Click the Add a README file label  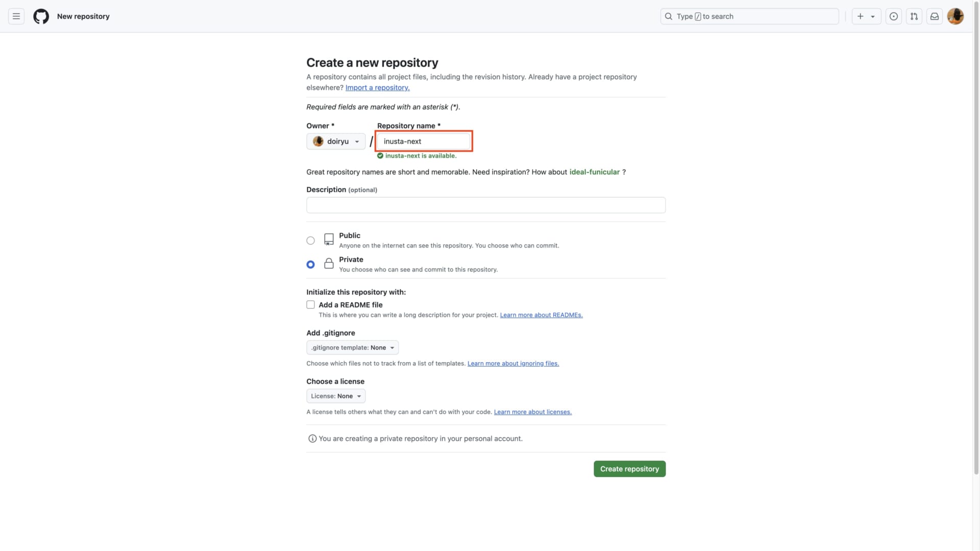click(x=350, y=305)
